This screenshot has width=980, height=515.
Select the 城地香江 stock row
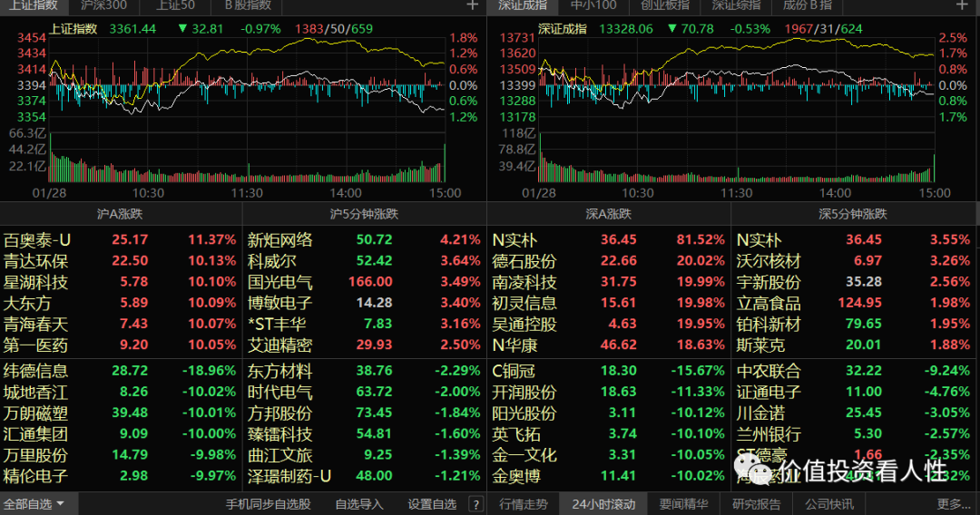120,392
